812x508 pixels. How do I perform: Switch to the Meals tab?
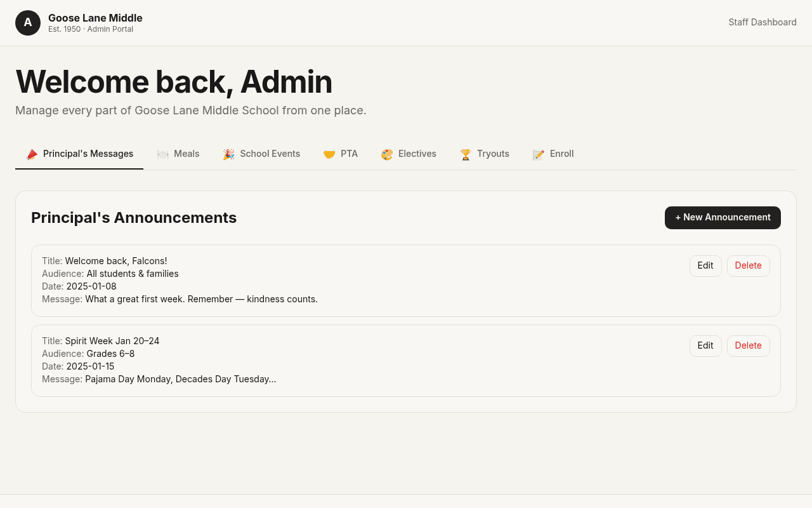[178, 154]
